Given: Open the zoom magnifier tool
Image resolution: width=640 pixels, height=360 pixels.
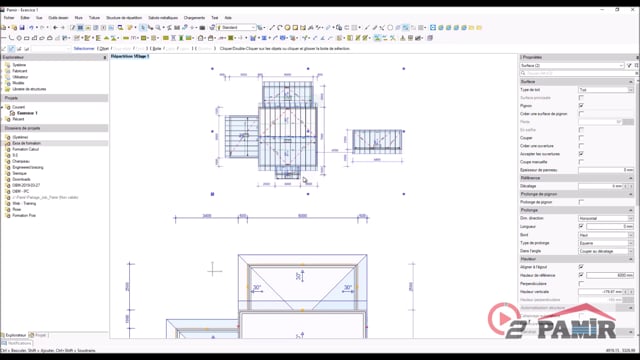Looking at the screenshot, I should 158,28.
